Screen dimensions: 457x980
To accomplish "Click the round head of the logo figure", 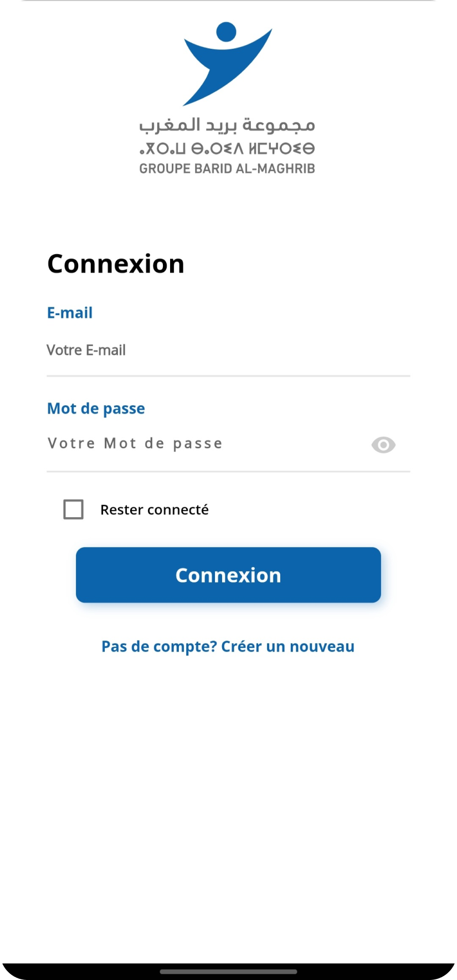I will pos(226,32).
